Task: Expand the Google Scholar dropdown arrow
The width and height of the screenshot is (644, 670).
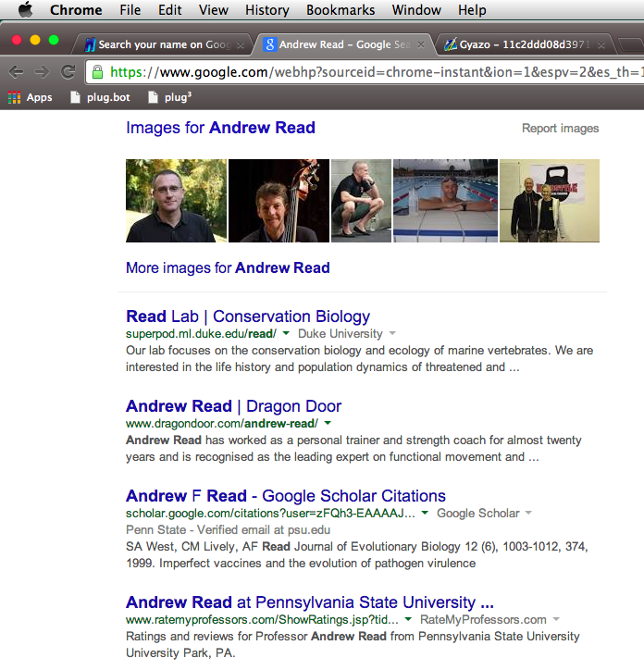Action: pyautogui.click(x=528, y=513)
